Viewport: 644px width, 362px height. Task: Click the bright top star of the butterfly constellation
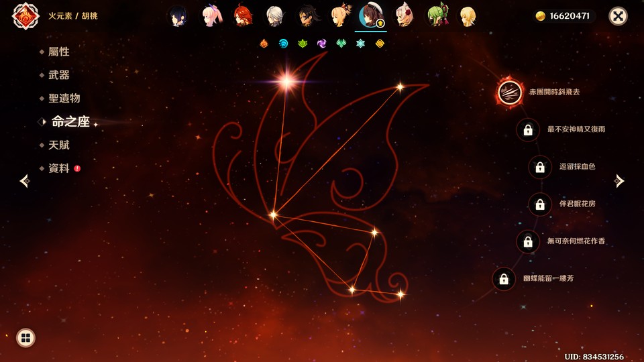pos(287,82)
